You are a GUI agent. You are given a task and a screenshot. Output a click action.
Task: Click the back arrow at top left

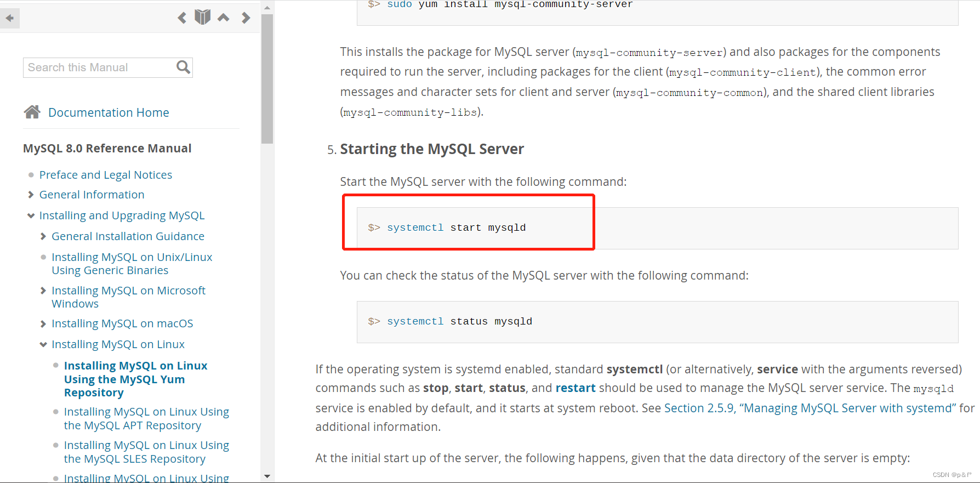click(x=9, y=18)
